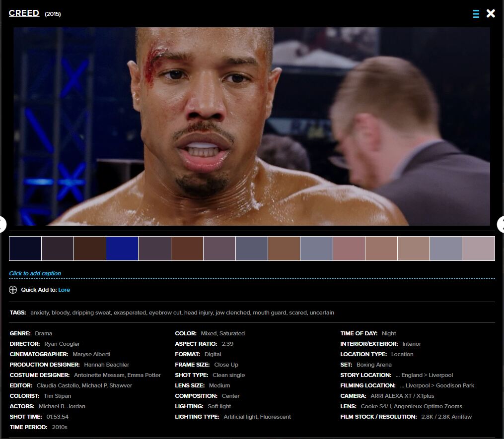
Task: Add shot to the Lore deck
Action: pyautogui.click(x=64, y=290)
